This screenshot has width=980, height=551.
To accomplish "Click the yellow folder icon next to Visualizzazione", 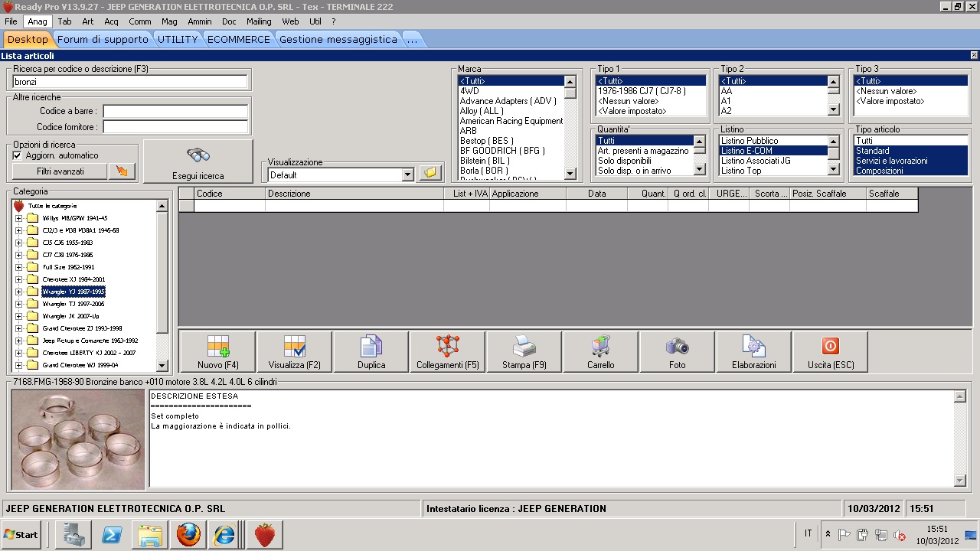I will [430, 174].
